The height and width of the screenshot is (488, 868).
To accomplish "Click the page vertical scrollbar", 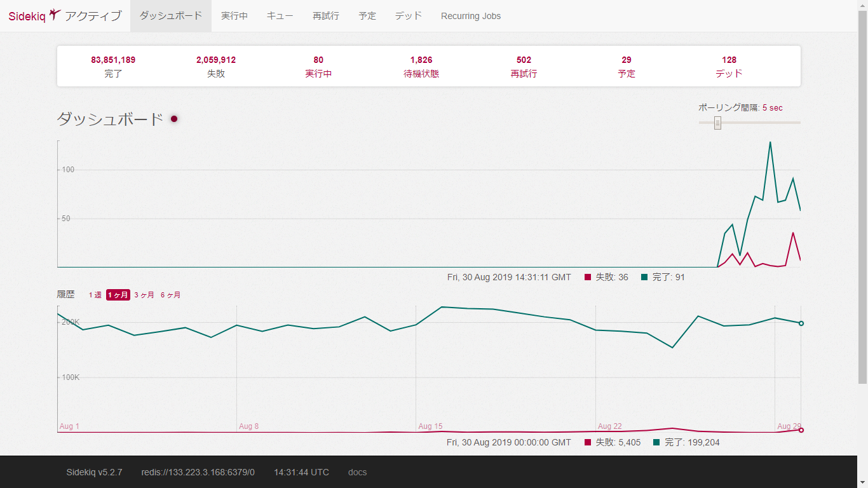I will point(862,191).
